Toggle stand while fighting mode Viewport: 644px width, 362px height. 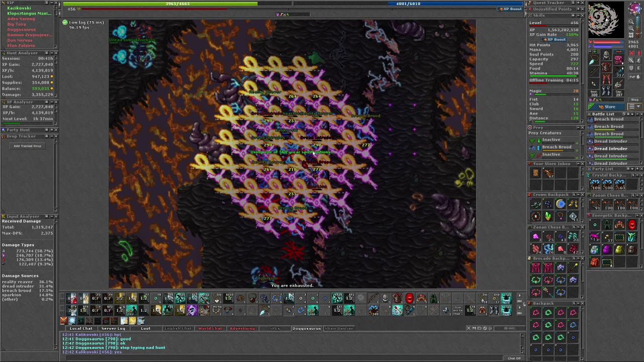pos(638,53)
